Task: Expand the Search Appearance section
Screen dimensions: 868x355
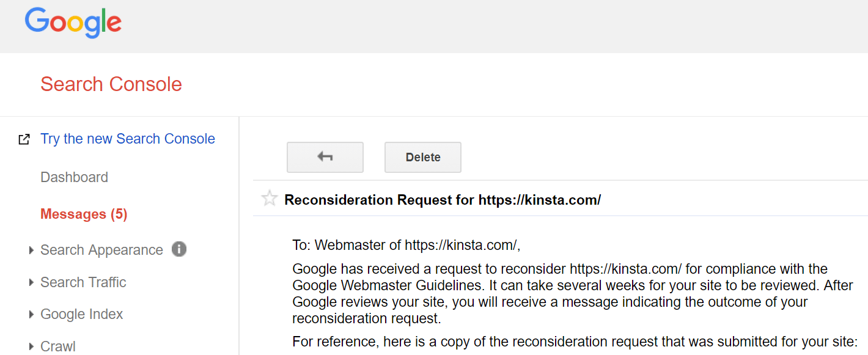Action: [31, 250]
